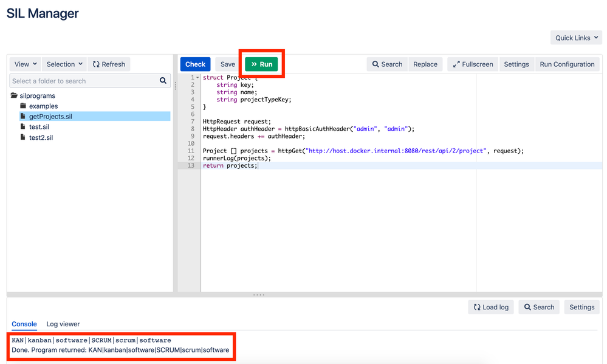Switch to the Log viewer tab
Screen dimensions: 607x364
[x=63, y=324]
